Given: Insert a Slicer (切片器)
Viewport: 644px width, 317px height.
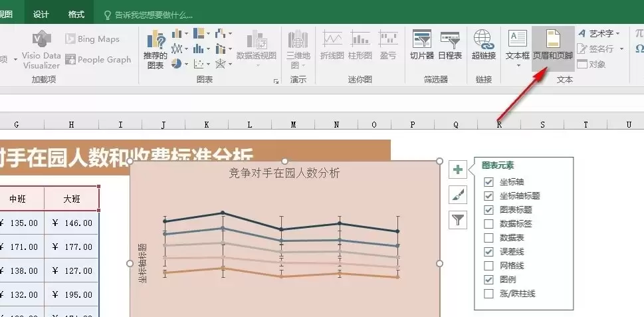Looking at the screenshot, I should pos(422,45).
